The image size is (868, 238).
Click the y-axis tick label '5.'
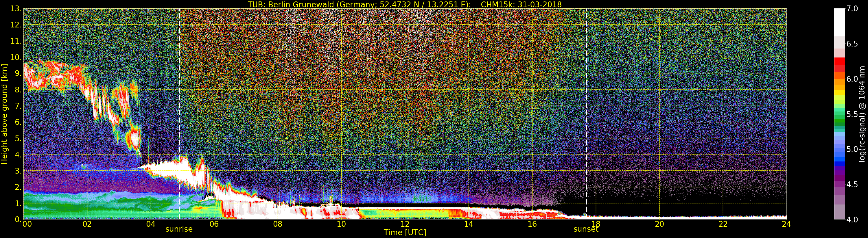coord(18,138)
